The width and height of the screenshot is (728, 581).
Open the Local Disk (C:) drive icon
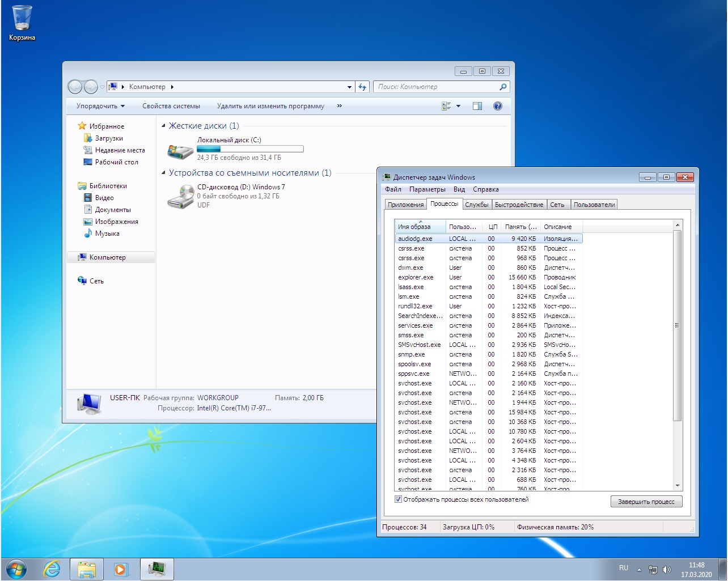click(180, 150)
